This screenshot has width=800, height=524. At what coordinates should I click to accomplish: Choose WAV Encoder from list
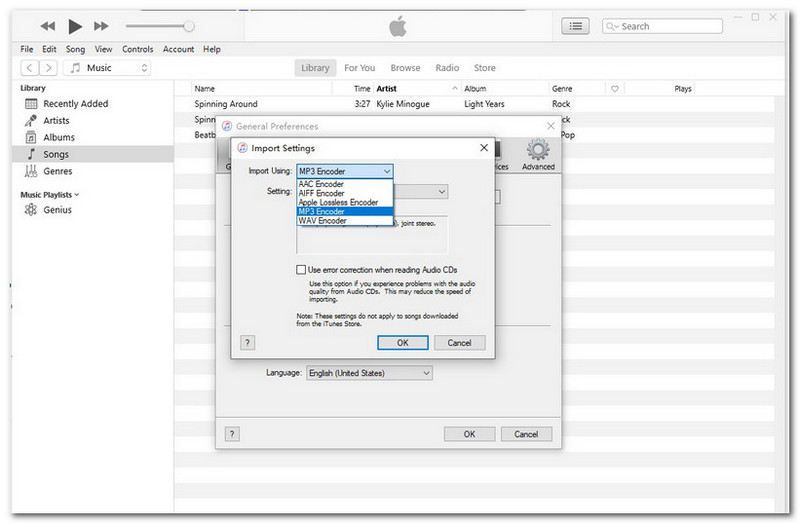click(345, 220)
